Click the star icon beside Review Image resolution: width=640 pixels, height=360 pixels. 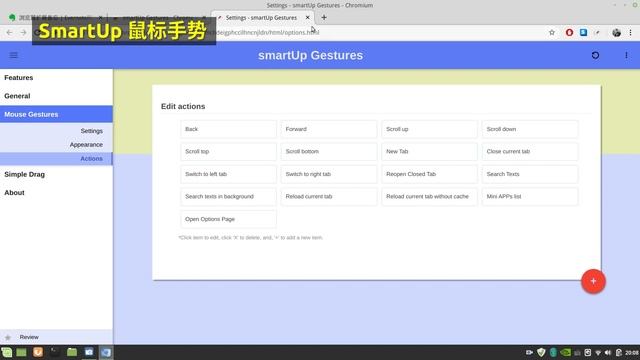(8, 337)
